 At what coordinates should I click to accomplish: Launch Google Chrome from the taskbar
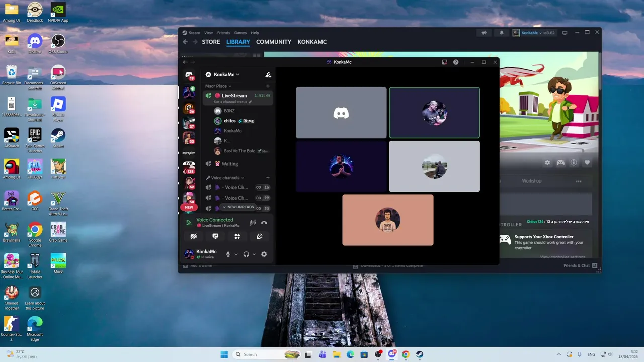tap(406, 354)
